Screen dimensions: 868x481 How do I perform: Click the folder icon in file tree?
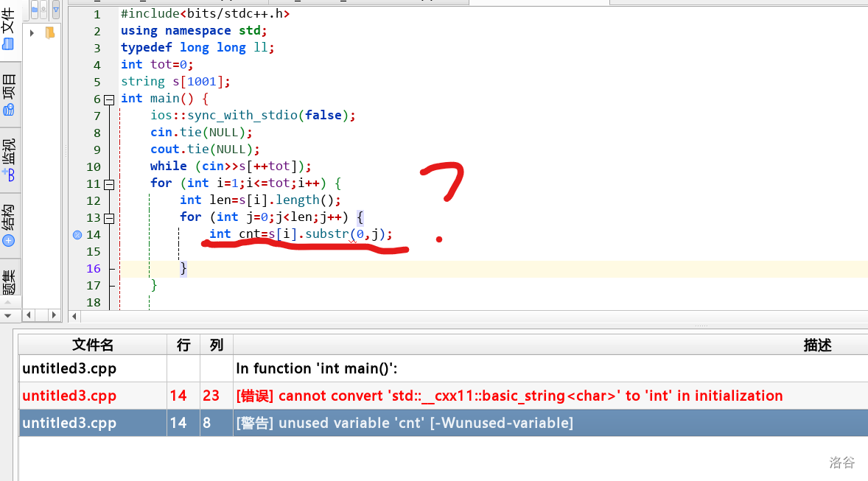tap(50, 32)
